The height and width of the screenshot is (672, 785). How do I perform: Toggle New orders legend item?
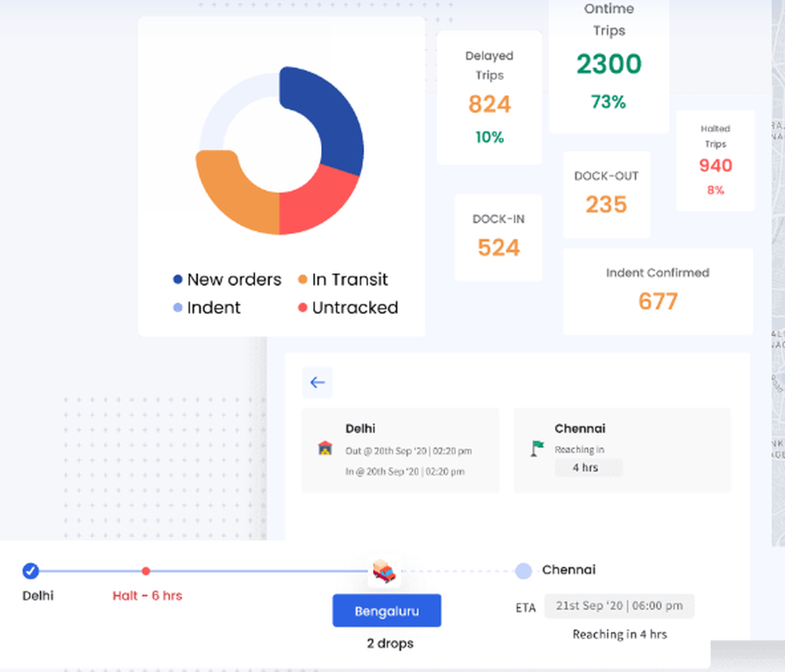[228, 279]
